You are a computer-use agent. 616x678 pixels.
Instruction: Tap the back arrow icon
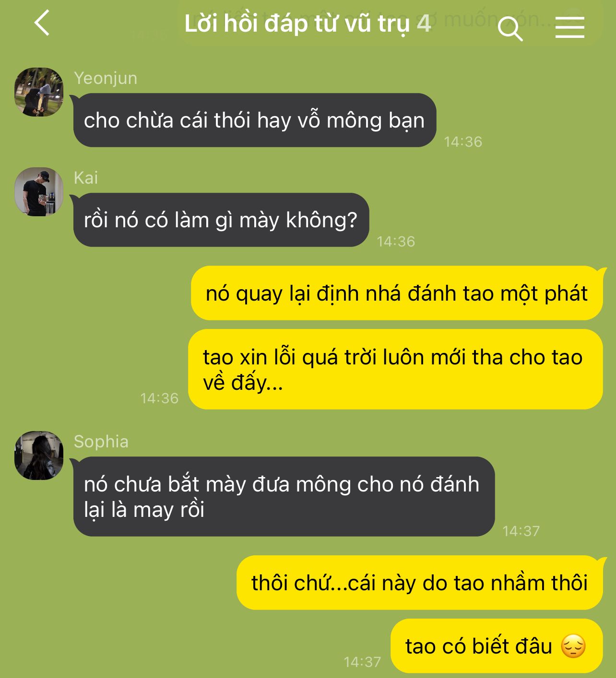point(42,23)
